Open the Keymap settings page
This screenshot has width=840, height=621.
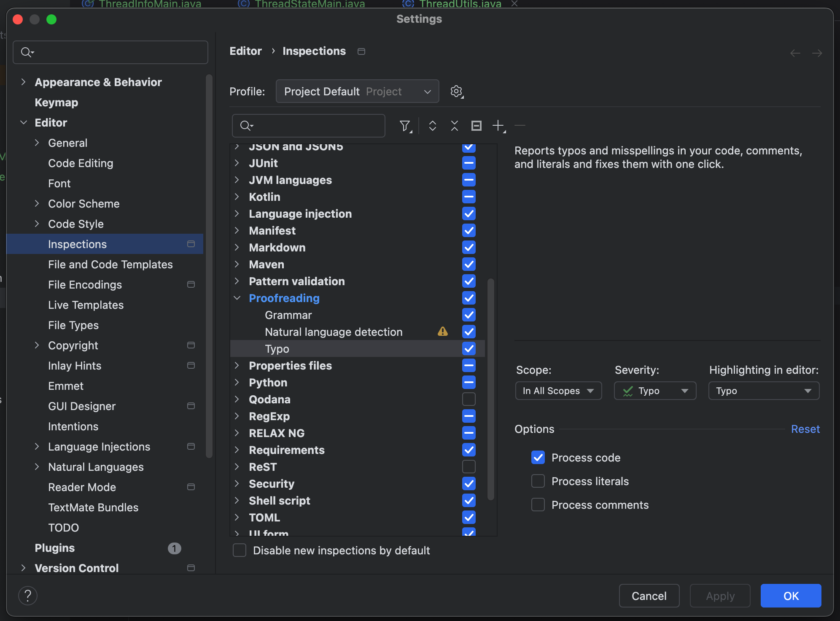click(x=56, y=102)
